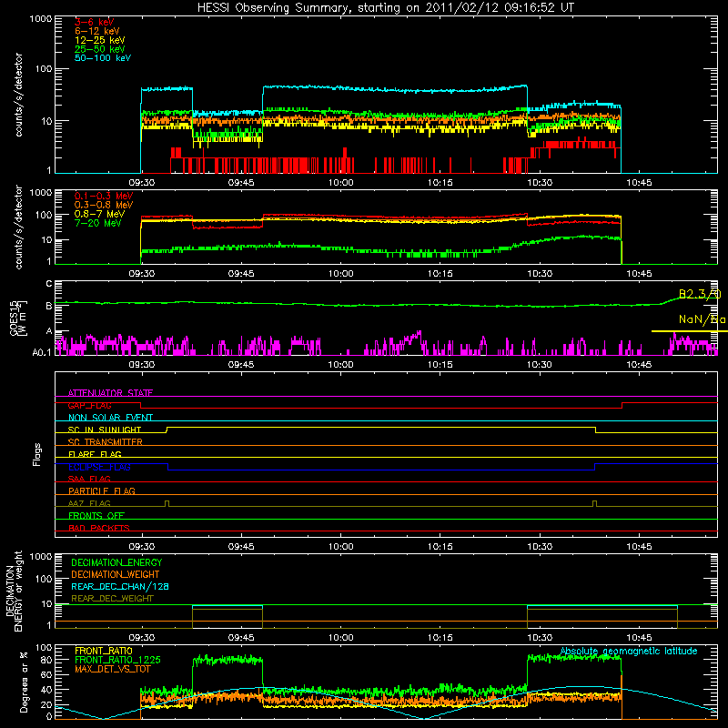
Task: Click 10:30 tick label under the Flags panel
Action: coord(540,547)
